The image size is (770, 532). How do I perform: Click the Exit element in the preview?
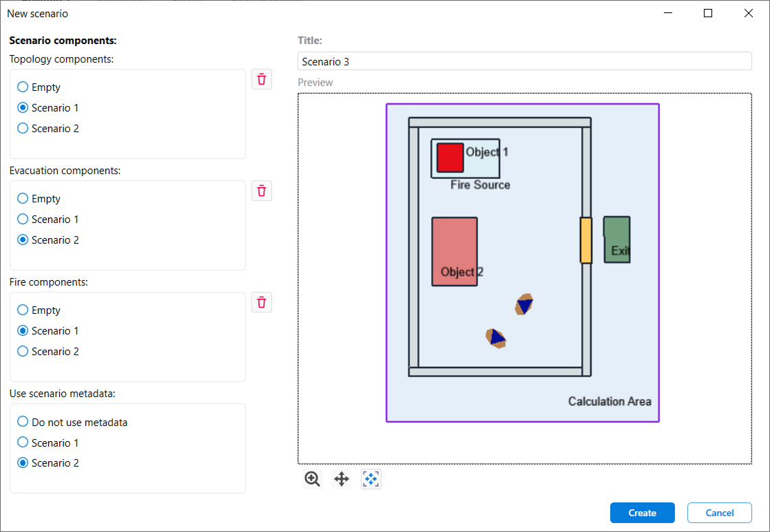point(616,239)
